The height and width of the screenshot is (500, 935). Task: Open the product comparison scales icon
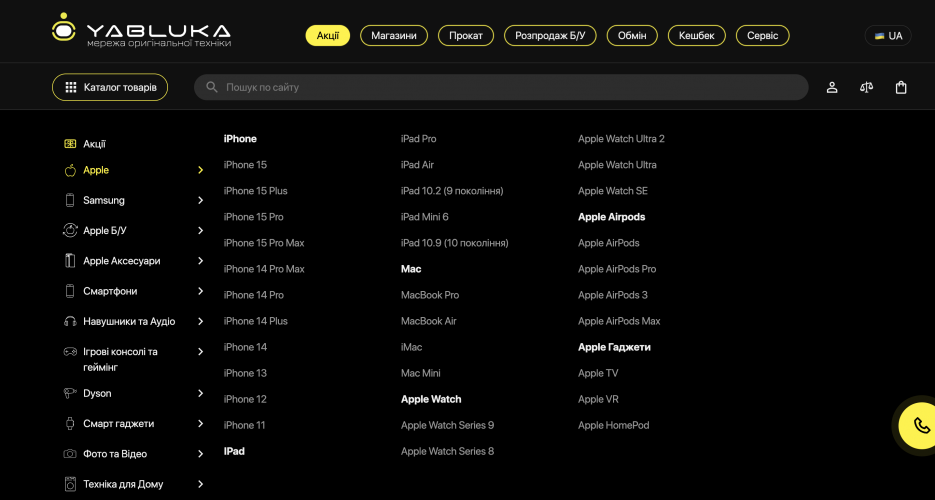[x=866, y=88]
